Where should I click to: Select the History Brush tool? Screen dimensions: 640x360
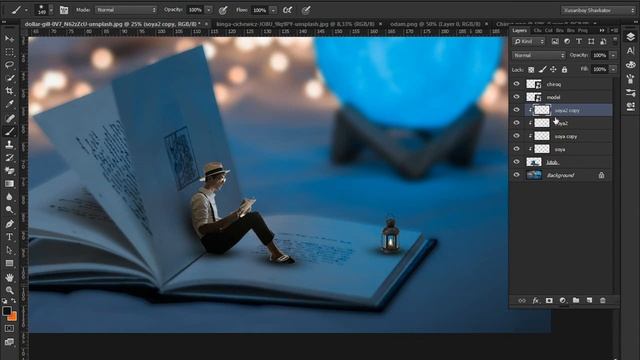[9, 158]
